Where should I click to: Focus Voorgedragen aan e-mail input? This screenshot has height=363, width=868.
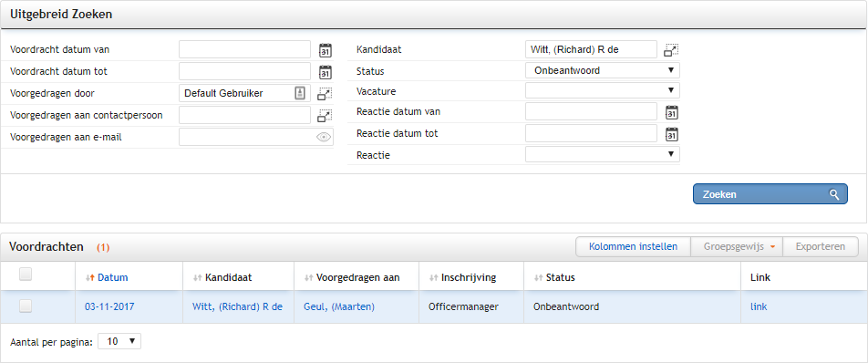[x=255, y=137]
